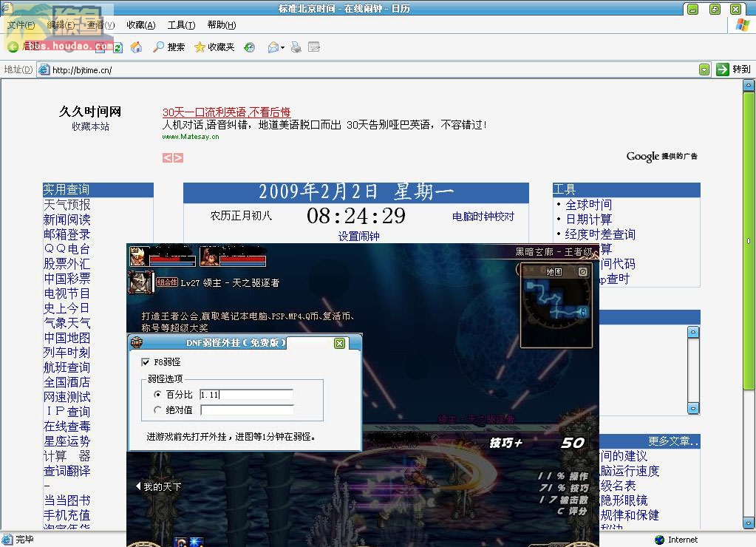The image size is (756, 547).
Task: Open the 邮箱登录 sidebar link
Action: (67, 234)
